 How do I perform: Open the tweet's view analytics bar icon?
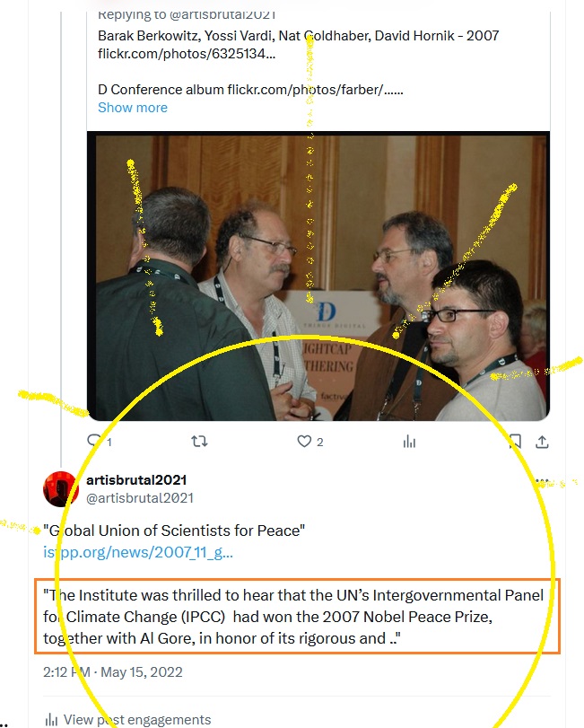(x=409, y=441)
